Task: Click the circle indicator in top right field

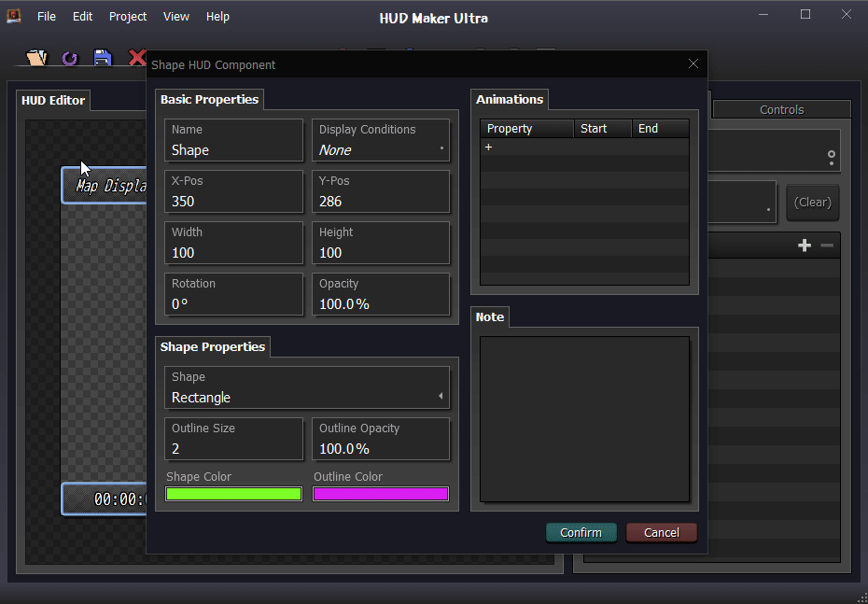Action: click(x=831, y=154)
